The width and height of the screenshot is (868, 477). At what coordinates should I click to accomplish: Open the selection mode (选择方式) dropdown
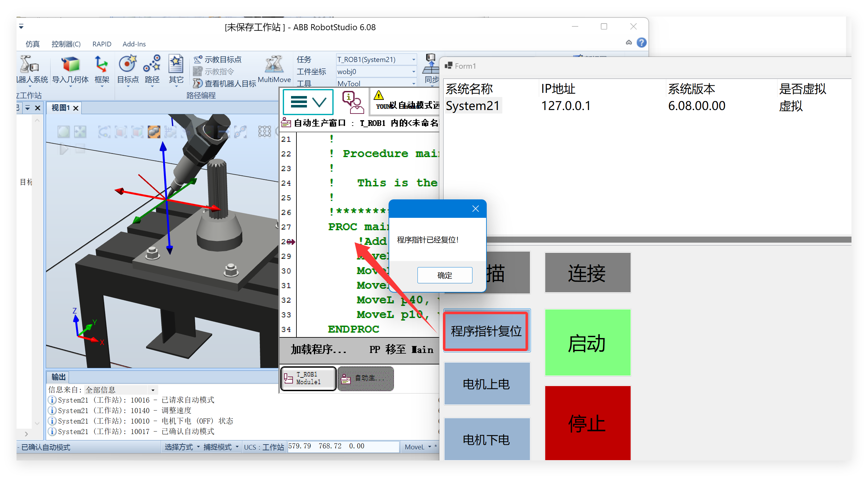click(182, 447)
